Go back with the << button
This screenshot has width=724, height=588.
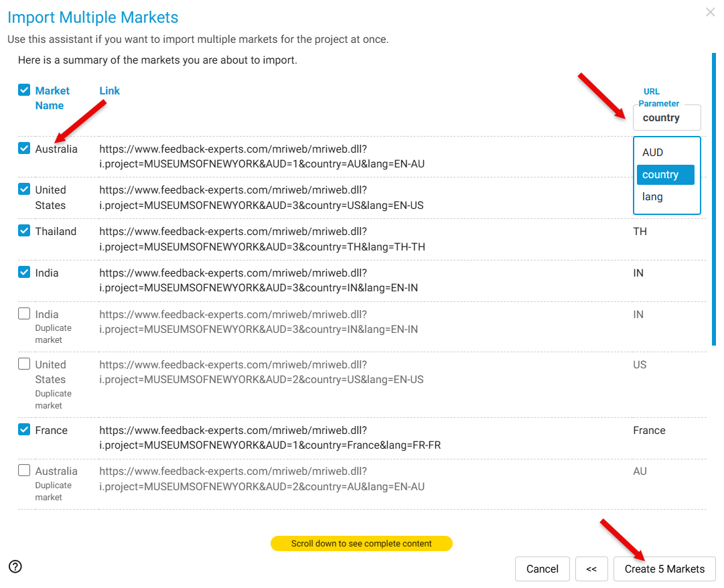click(x=591, y=569)
